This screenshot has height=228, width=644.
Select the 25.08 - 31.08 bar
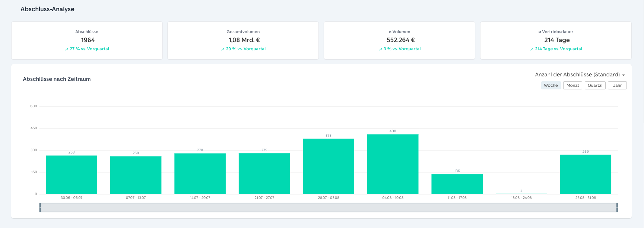tap(586, 174)
